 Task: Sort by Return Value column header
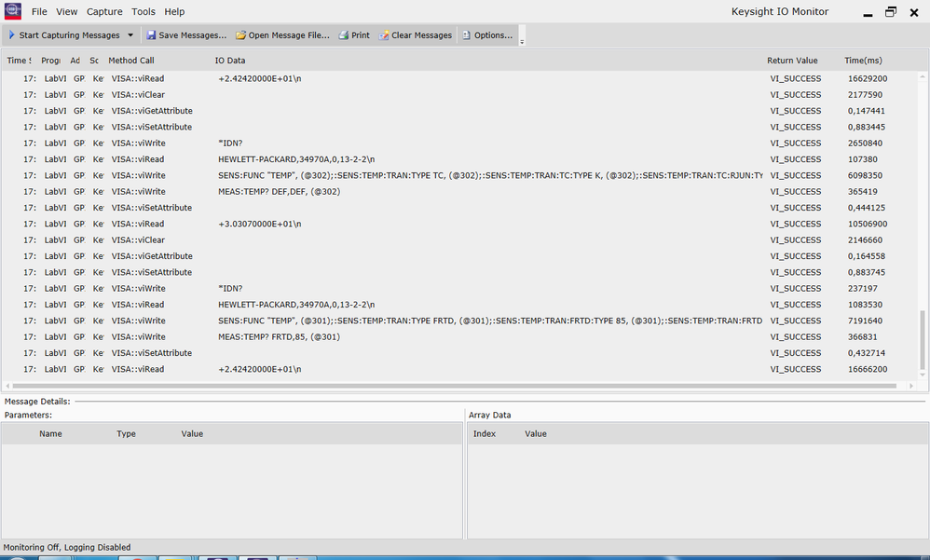pyautogui.click(x=792, y=61)
